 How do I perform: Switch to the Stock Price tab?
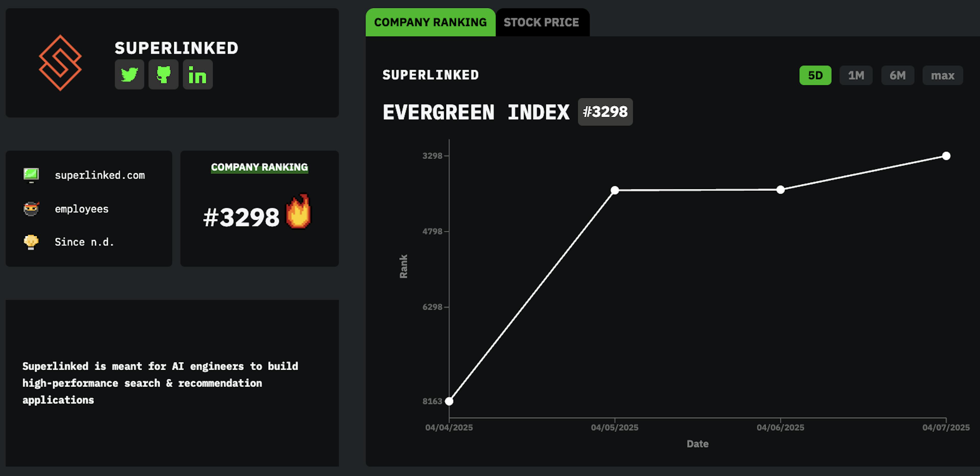(x=541, y=22)
